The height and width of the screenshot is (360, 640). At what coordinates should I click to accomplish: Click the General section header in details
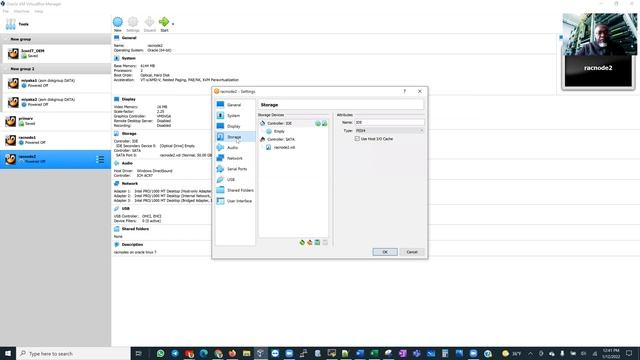pyautogui.click(x=129, y=38)
